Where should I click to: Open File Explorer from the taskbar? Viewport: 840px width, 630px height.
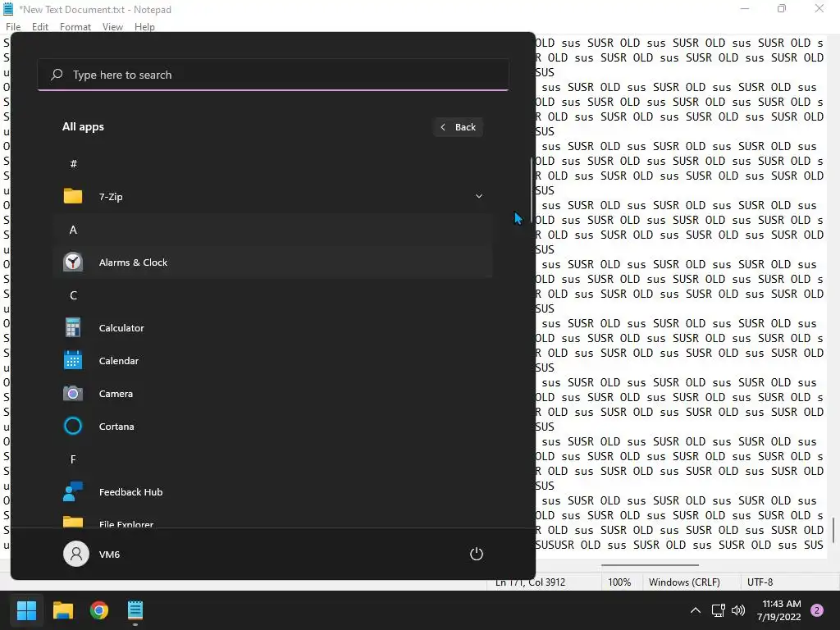(x=62, y=610)
